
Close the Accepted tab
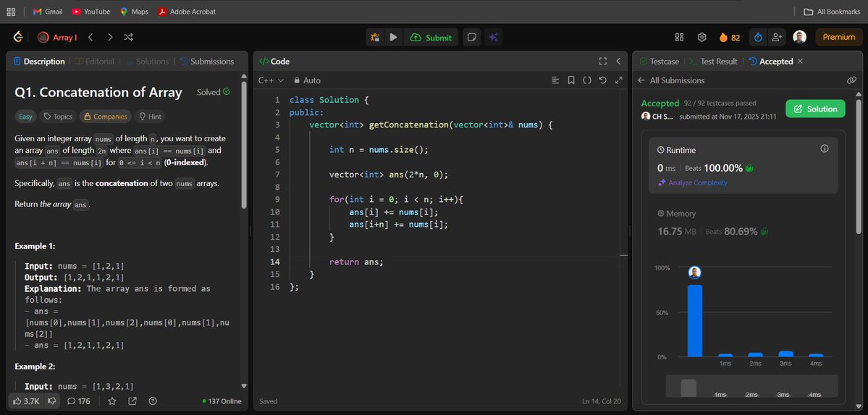pos(800,62)
